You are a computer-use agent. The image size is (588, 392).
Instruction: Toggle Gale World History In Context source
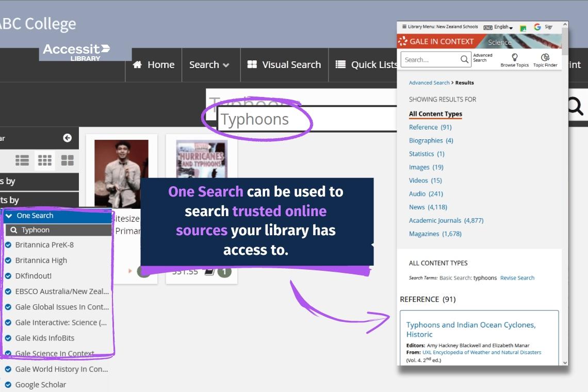(8, 369)
